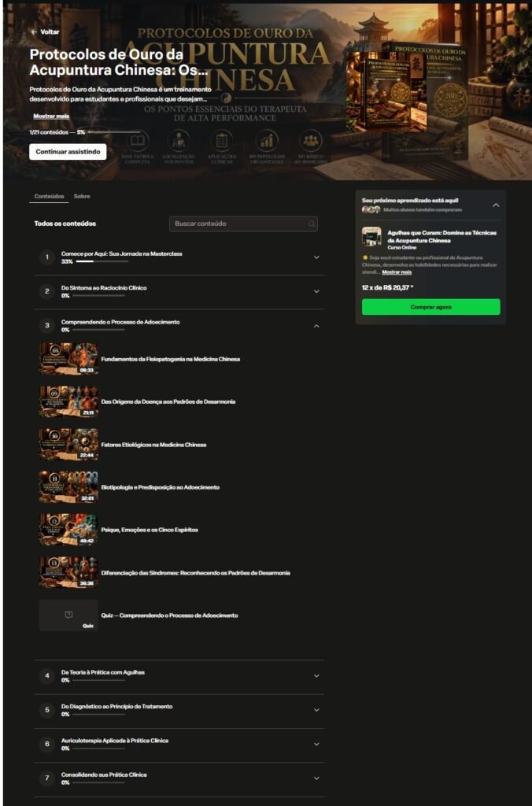Click module title Do Sintoma ao Raciocínio Clínico
The width and height of the screenshot is (532, 806).
click(104, 288)
